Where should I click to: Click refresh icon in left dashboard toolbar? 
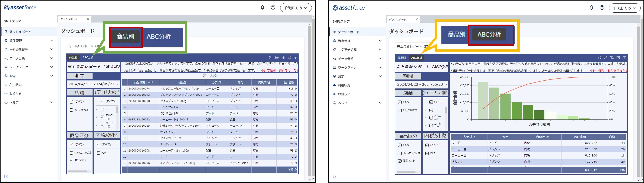[271, 57]
